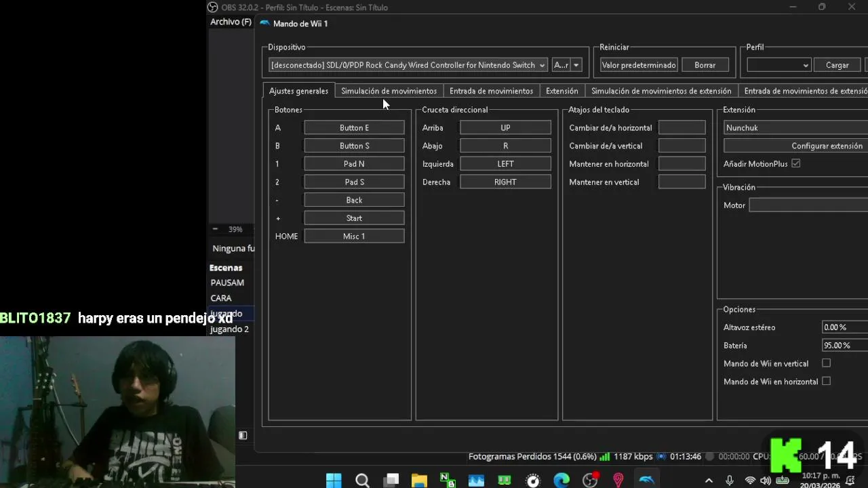Open the Dispositivo device dropdown
The height and width of the screenshot is (488, 868).
coord(408,65)
